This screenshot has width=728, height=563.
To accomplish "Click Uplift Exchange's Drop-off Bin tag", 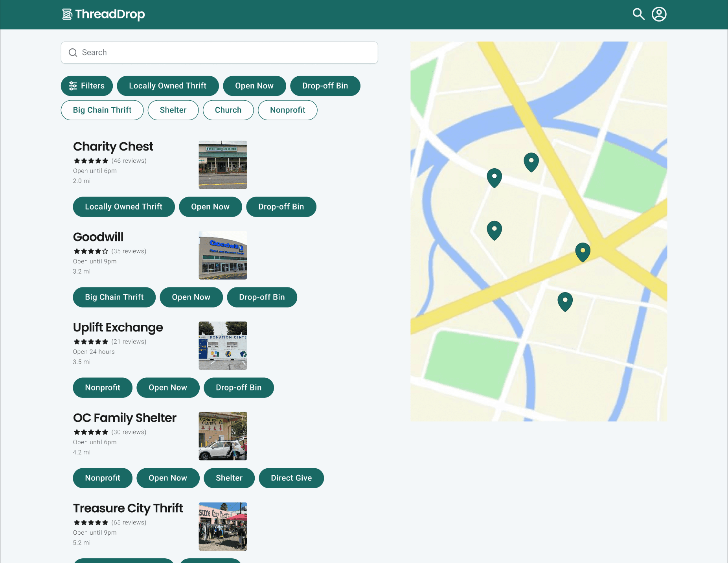I will coord(239,388).
